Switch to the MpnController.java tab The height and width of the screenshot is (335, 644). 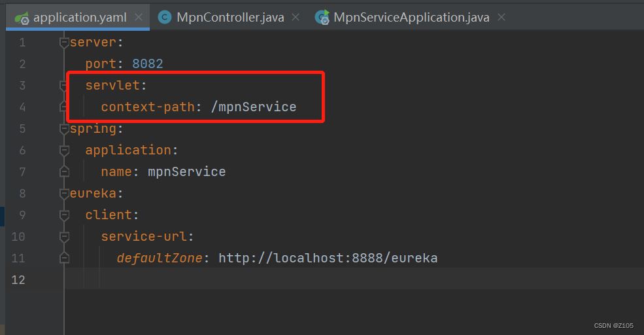tap(230, 17)
